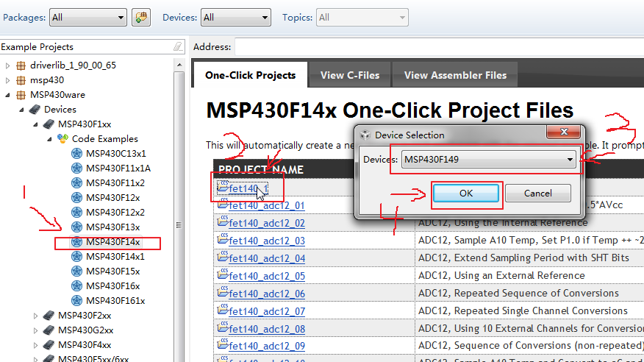The width and height of the screenshot is (644, 362).
Task: Click the MSP430G2xx chip icon
Action: point(49,330)
